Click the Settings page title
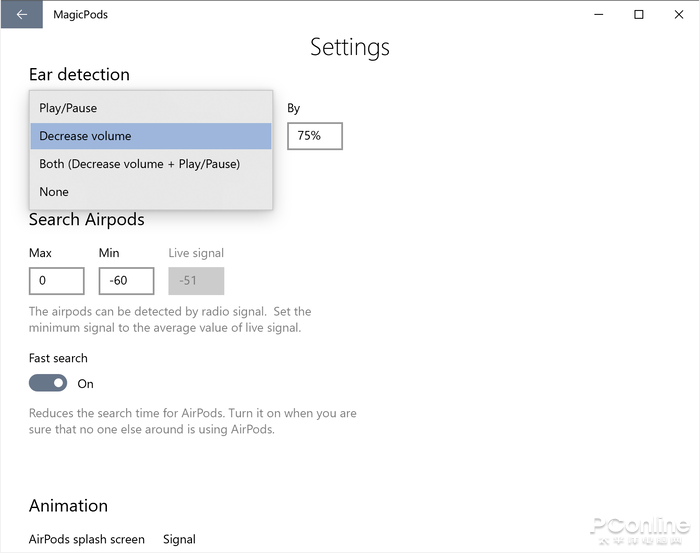Viewport: 700px width, 553px height. click(x=349, y=47)
